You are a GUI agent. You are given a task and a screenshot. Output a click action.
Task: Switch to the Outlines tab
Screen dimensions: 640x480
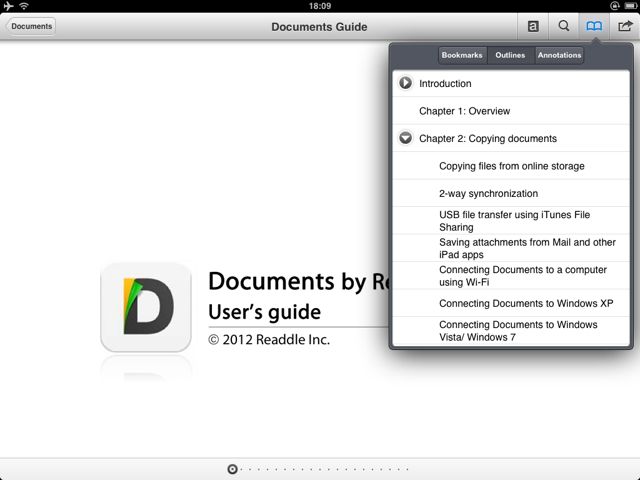point(511,55)
